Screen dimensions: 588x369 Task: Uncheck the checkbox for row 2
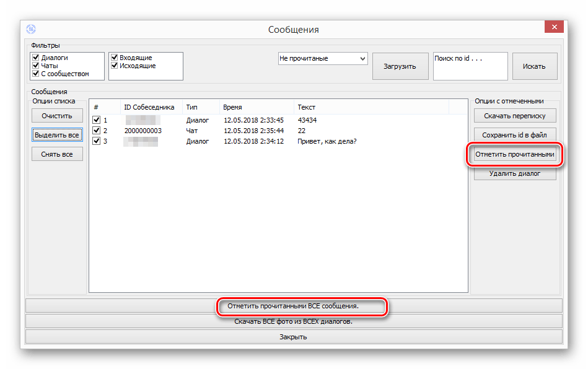coord(97,131)
